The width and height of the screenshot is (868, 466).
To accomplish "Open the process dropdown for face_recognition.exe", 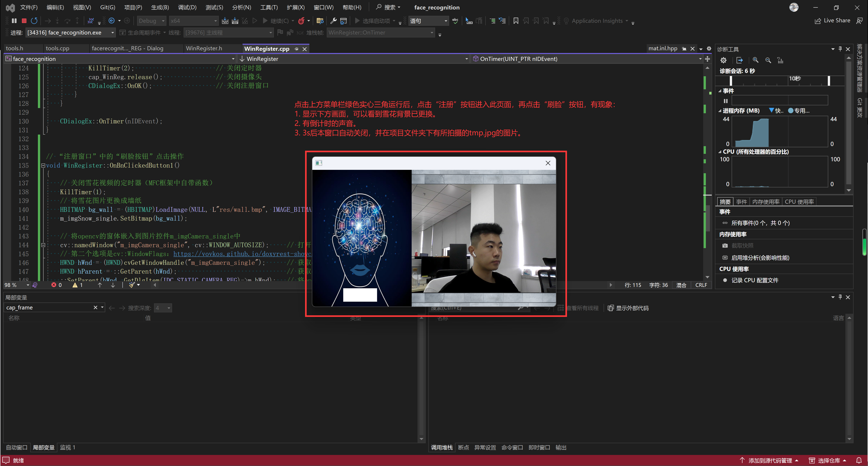I will (112, 33).
